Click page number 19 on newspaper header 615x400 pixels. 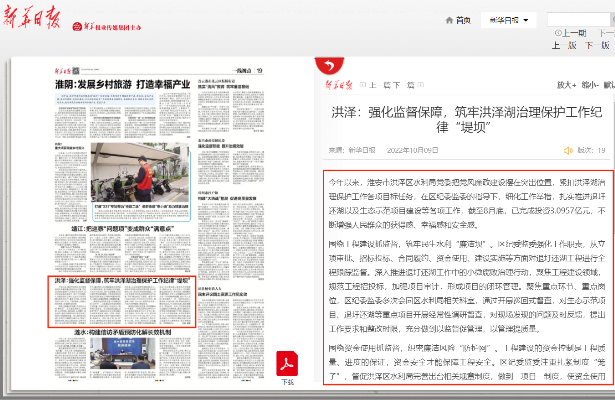click(259, 71)
